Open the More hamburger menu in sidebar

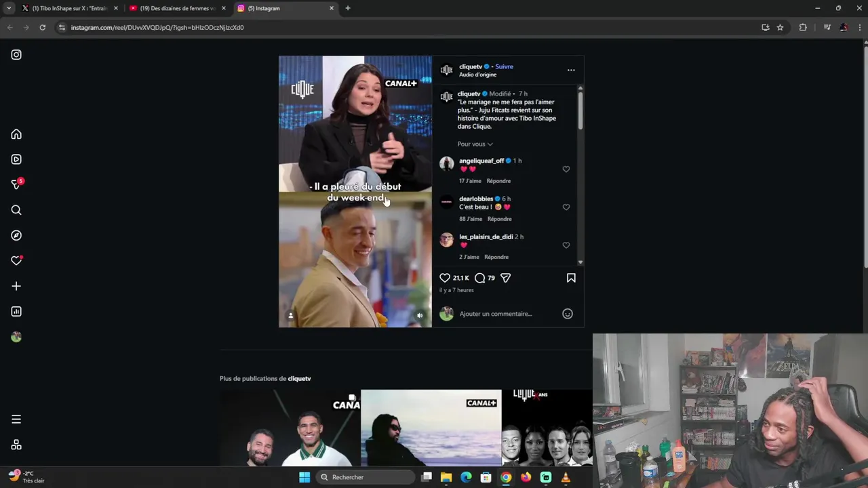pos(16,420)
